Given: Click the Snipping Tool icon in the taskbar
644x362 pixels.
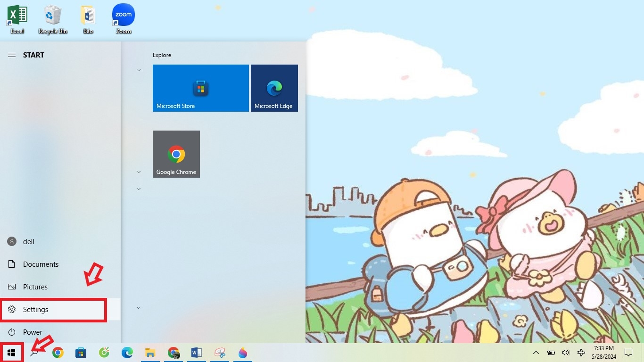Looking at the screenshot, I should point(220,353).
